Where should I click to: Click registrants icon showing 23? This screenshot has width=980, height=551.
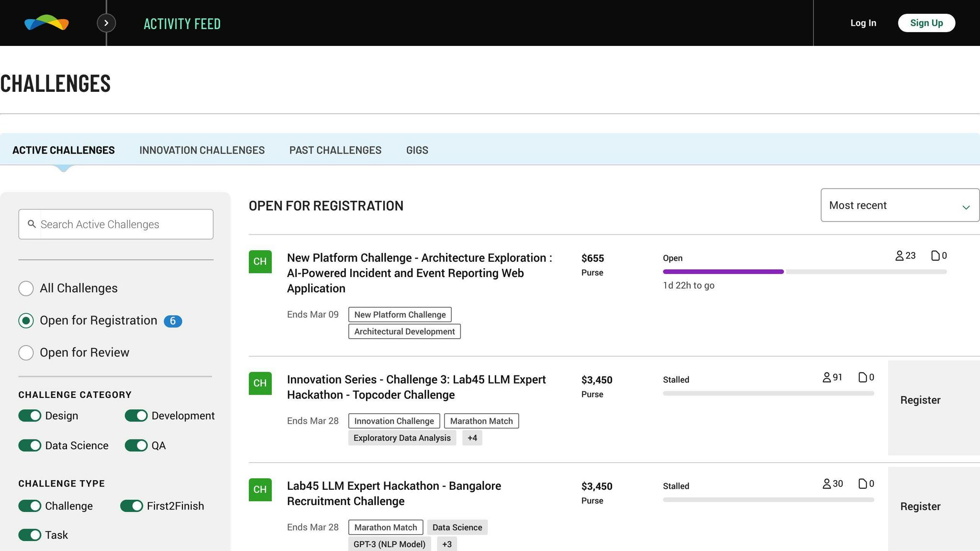point(899,256)
